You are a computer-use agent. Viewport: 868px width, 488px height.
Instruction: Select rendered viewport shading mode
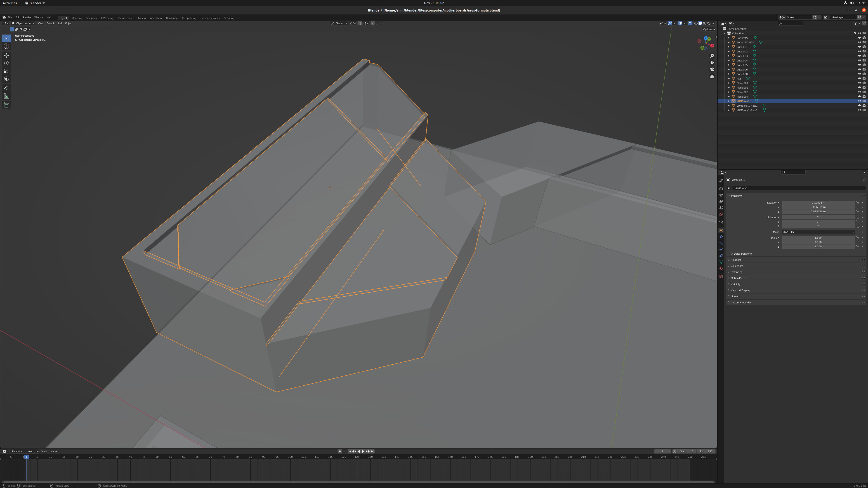(709, 23)
